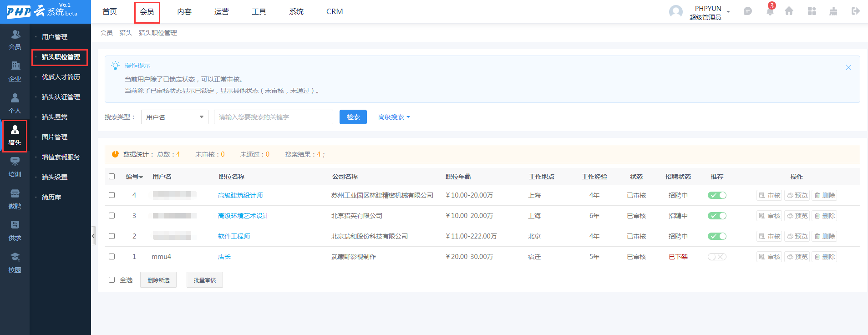This screenshot has width=868, height=335.
Task: Check the checkbox for row number 4
Action: (x=112, y=195)
